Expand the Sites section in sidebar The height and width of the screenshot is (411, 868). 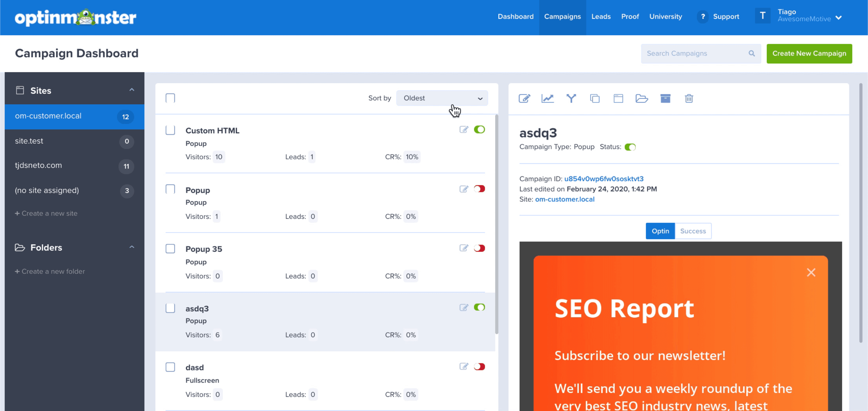tap(131, 91)
